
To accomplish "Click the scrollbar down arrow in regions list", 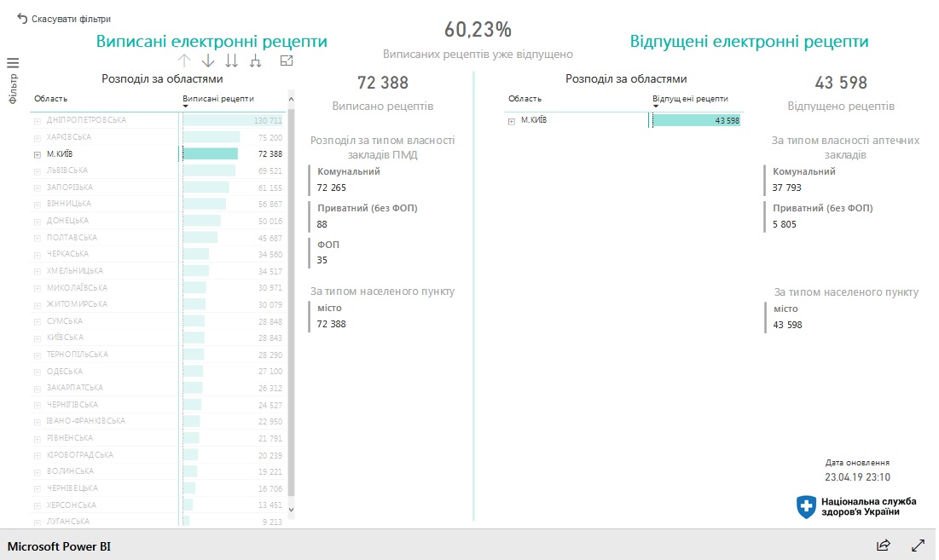I will click(291, 510).
